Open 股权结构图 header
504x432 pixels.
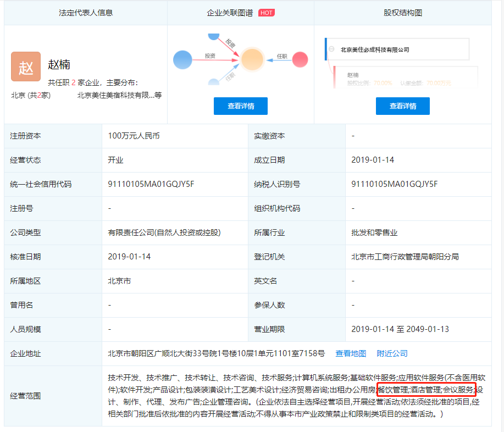point(403,13)
